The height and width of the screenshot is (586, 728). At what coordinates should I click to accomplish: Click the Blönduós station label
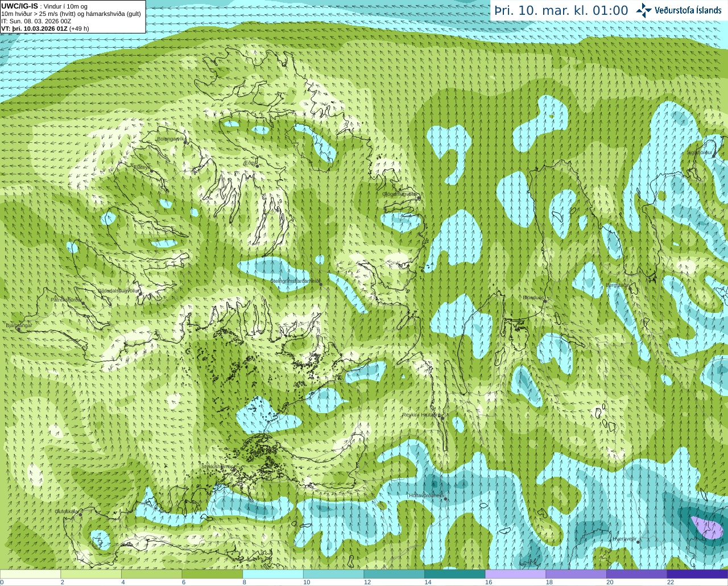[533, 298]
